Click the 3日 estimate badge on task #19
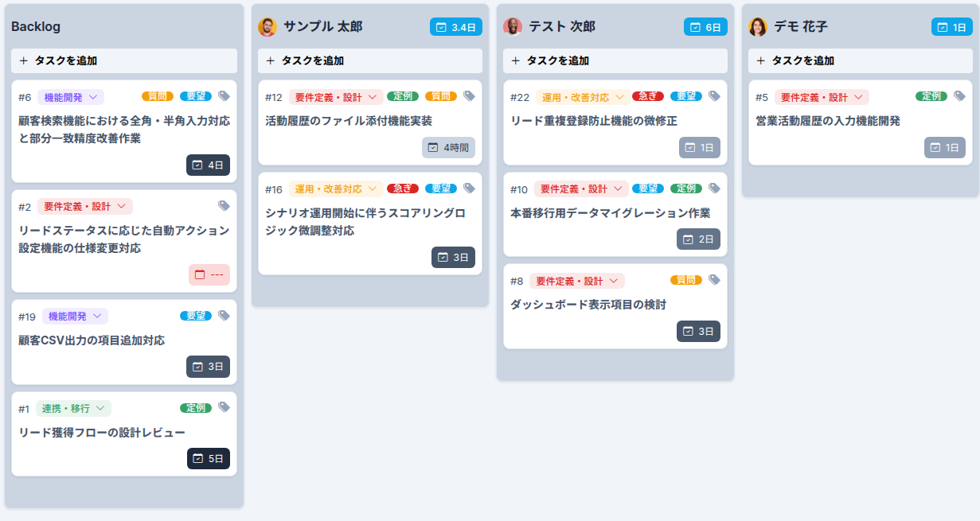980x521 pixels. coord(208,367)
